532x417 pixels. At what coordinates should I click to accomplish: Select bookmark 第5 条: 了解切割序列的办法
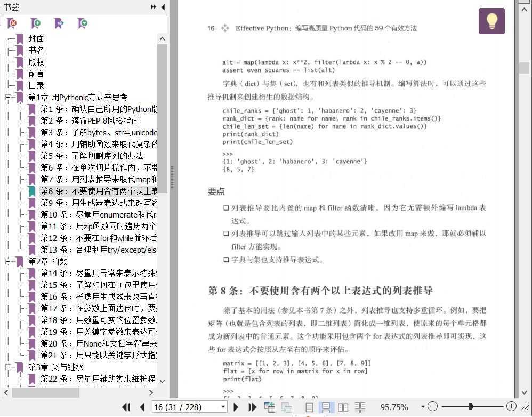point(92,156)
